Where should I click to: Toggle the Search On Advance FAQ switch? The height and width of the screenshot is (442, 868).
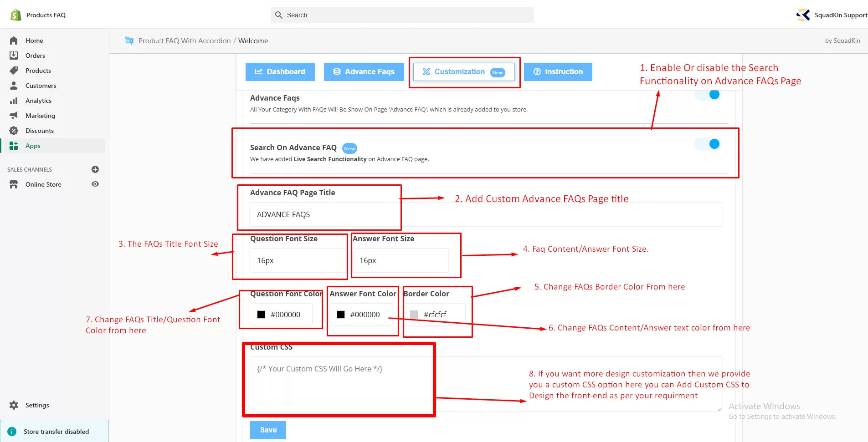click(x=707, y=144)
